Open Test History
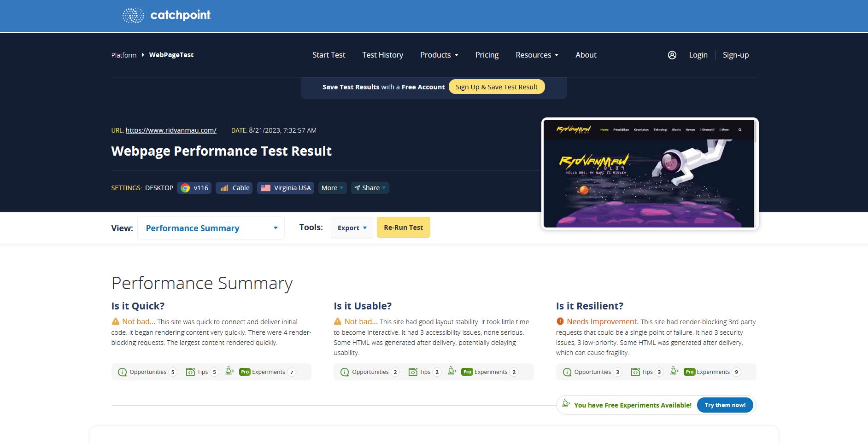Screen dimensions: 868x443 click(x=382, y=55)
